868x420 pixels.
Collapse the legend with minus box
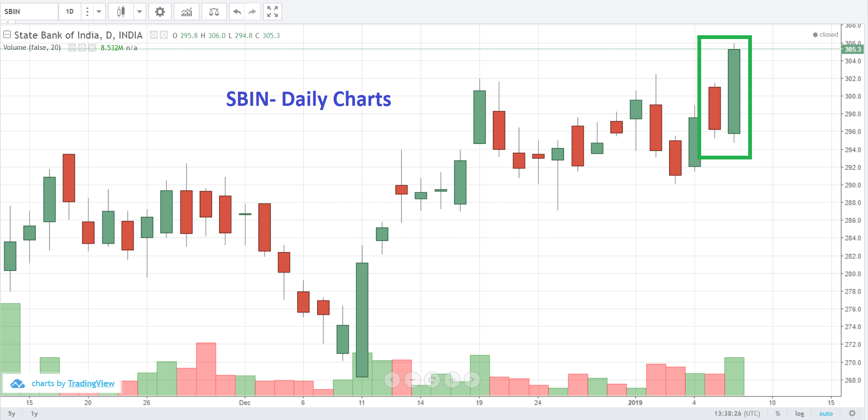7,34
